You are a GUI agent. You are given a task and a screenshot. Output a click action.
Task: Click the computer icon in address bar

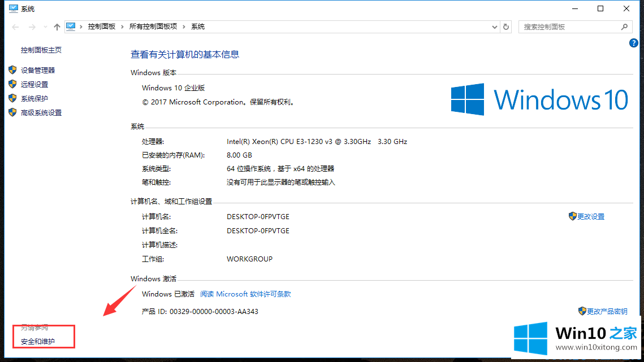[71, 27]
